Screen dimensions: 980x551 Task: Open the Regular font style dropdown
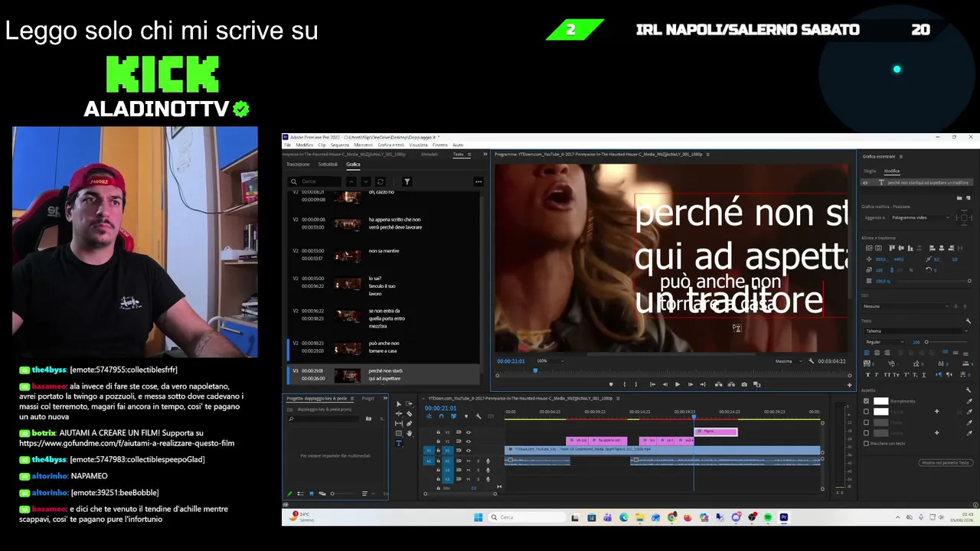(x=884, y=342)
